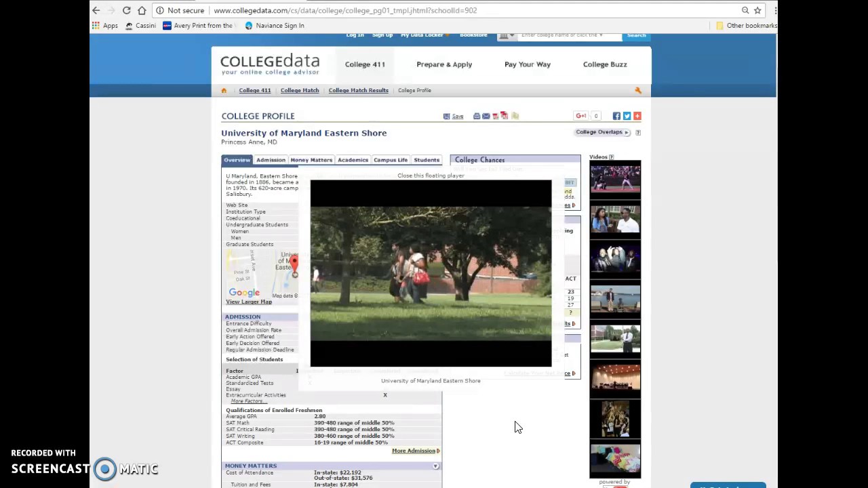Open College Buzz menu
The width and height of the screenshot is (868, 488).
(x=605, y=64)
